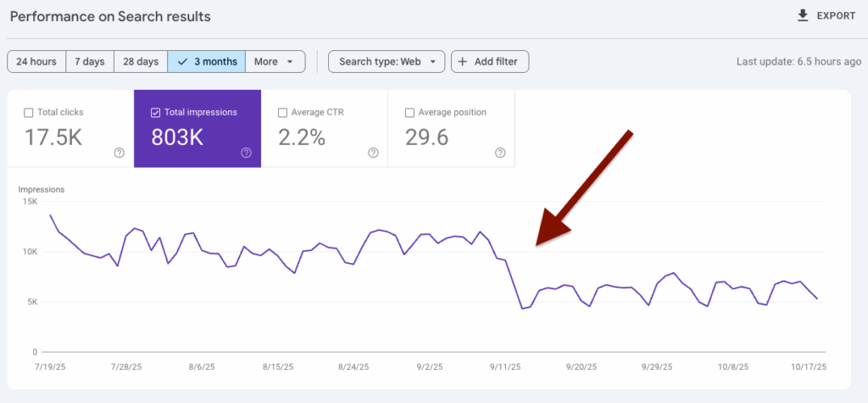Viewport: 868px width, 403px height.
Task: Enable the Total clicks checkbox
Action: point(29,112)
